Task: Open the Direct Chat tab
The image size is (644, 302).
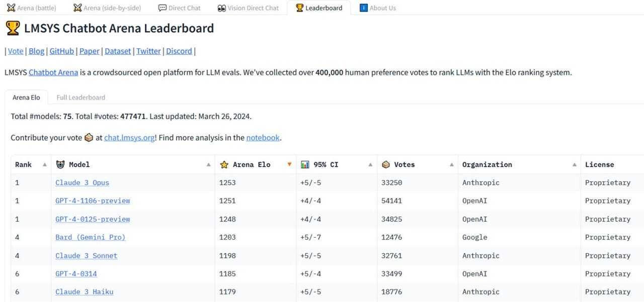Action: pyautogui.click(x=179, y=8)
